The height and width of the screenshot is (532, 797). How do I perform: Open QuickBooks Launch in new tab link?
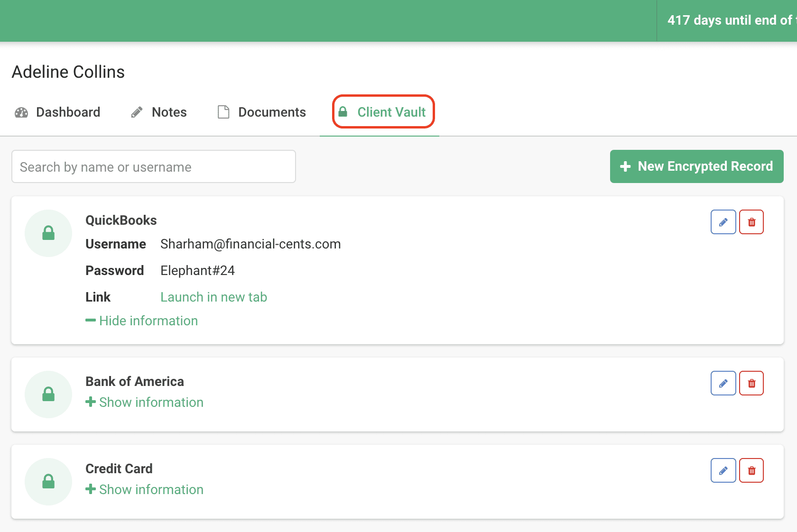click(213, 297)
